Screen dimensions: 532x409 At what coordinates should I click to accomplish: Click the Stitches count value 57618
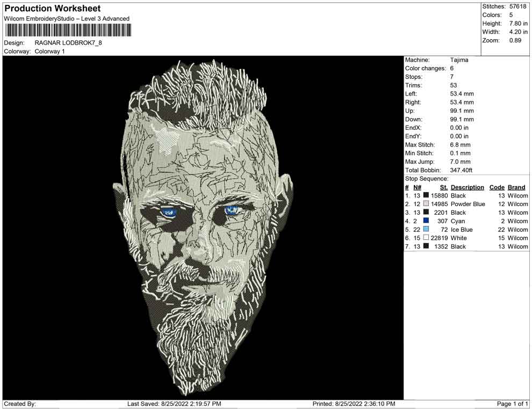point(519,6)
